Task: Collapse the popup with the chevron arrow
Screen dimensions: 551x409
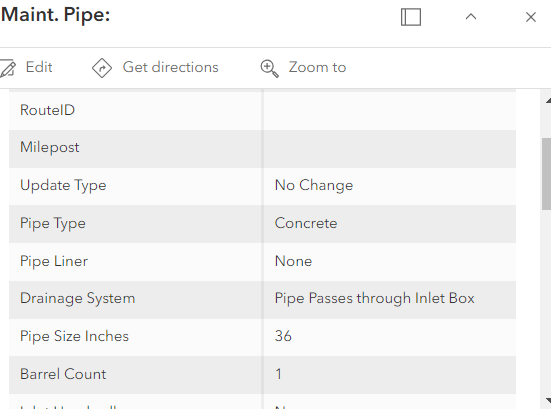Action: click(471, 17)
